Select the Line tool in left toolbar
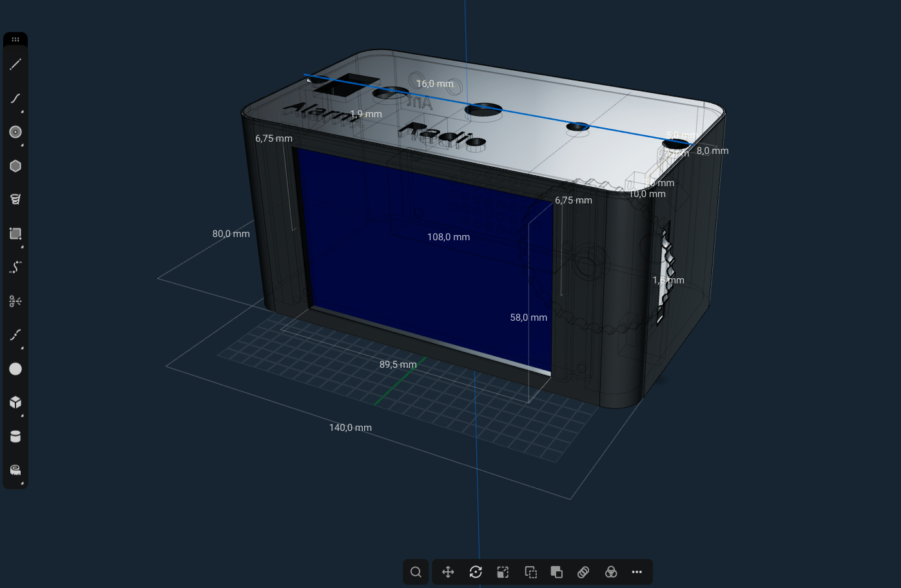The image size is (901, 588). click(x=15, y=64)
